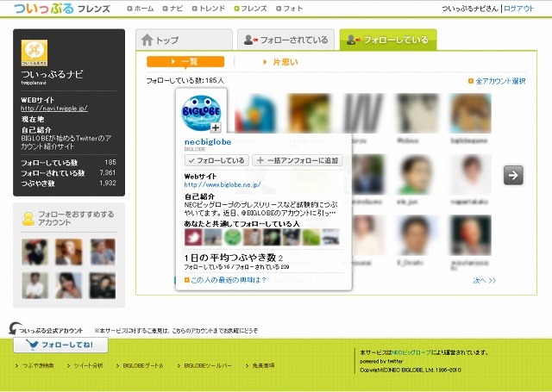Click この人の最近の興味は？ link

click(225, 280)
